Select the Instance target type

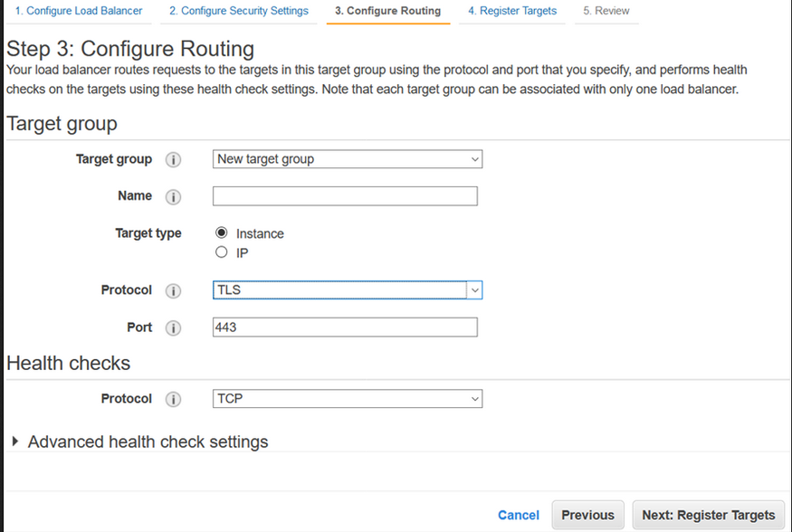(x=222, y=233)
